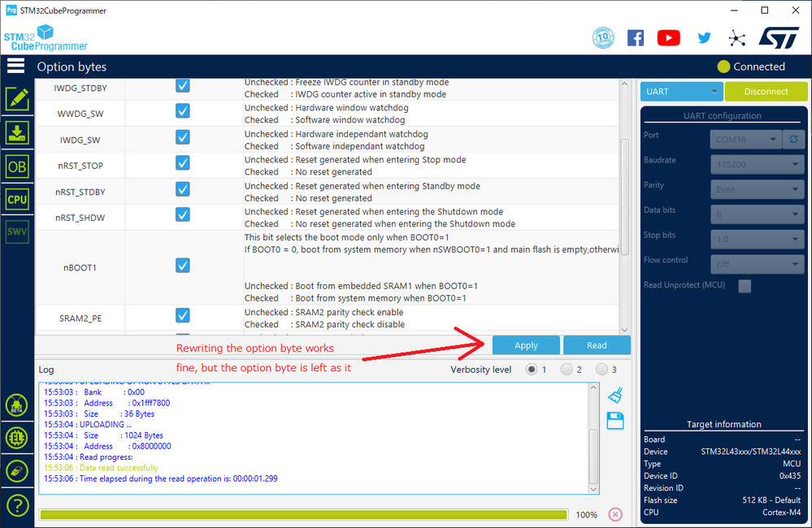The image size is (812, 528).
Task: Click the option bytes scroll down arrow
Action: click(x=624, y=330)
